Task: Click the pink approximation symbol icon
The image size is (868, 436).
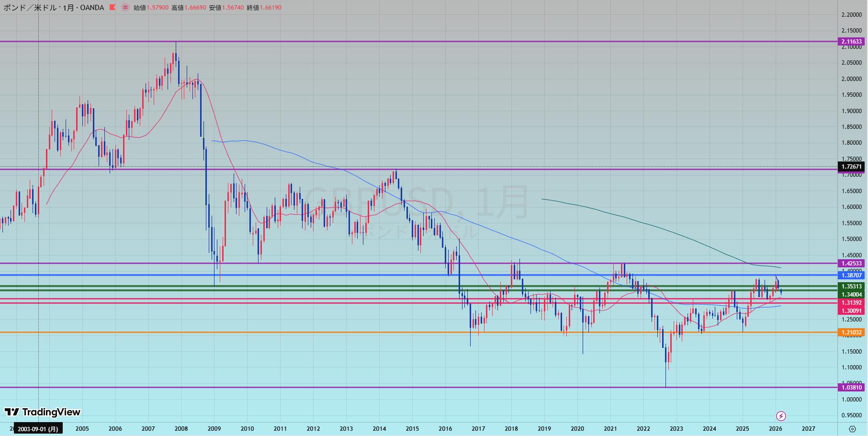Action: pyautogui.click(x=125, y=8)
